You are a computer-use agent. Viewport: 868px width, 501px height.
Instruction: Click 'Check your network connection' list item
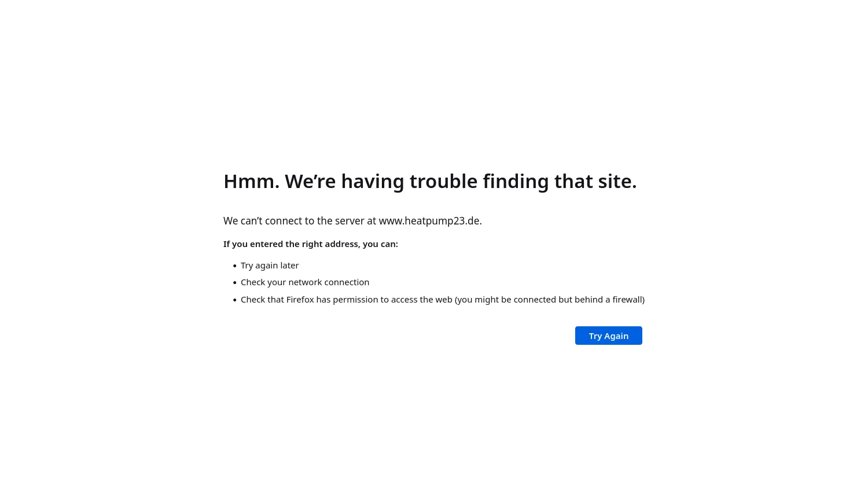click(x=305, y=282)
